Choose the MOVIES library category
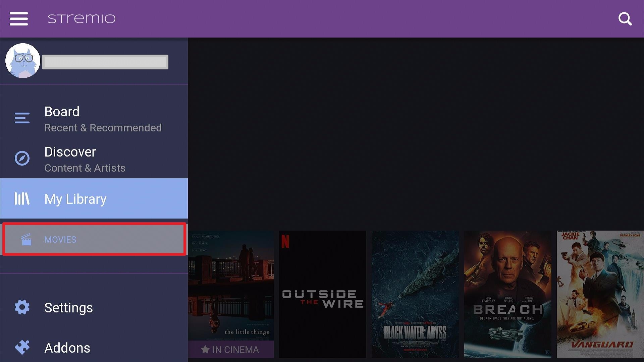 (94, 239)
